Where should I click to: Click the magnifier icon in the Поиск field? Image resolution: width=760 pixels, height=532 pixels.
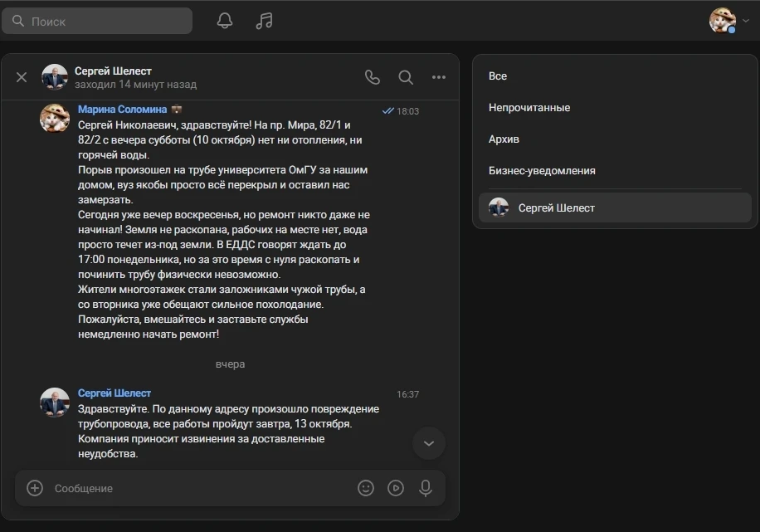[x=18, y=21]
